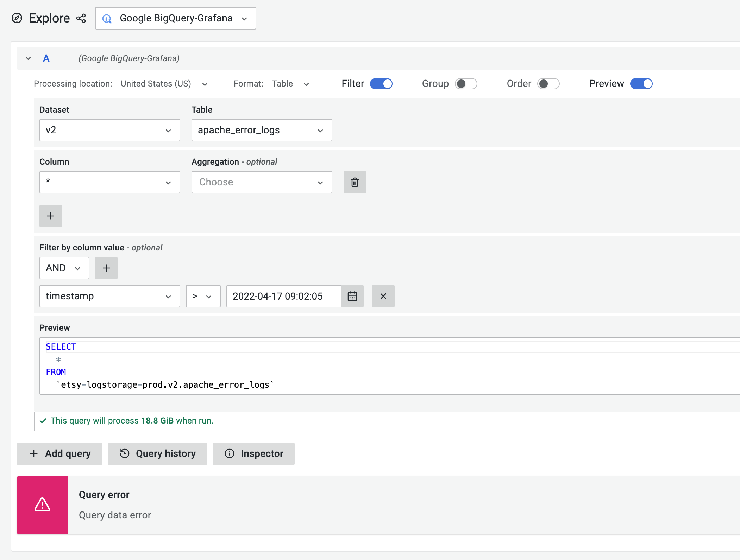Enable the Order toggle
Screen dimensions: 740x560
pyautogui.click(x=548, y=84)
